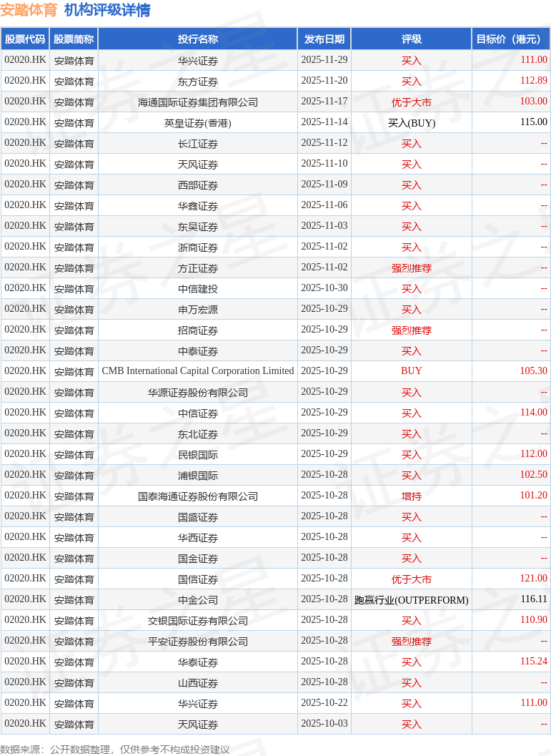Click the target price 110.90
The image size is (551, 756).
pos(534,619)
